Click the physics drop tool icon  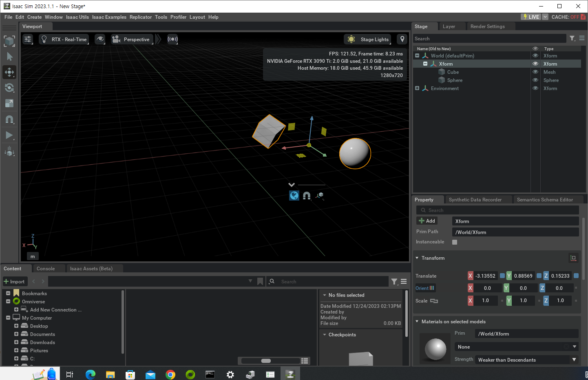[9, 151]
